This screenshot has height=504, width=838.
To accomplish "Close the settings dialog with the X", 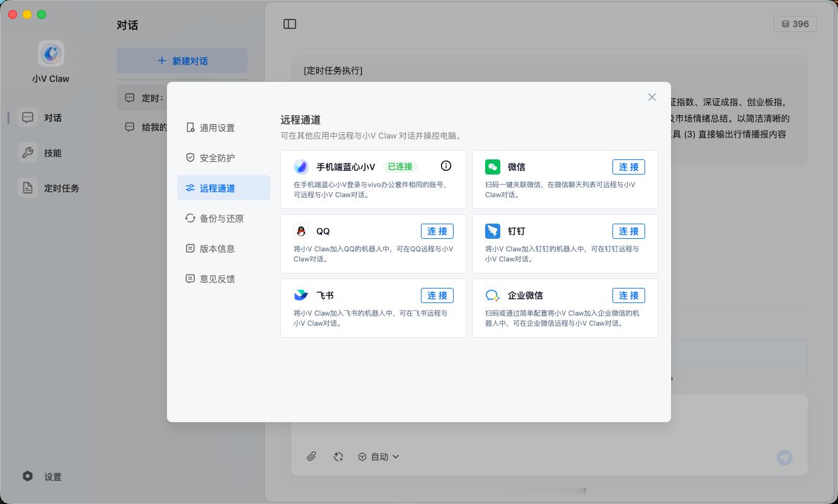I will tap(652, 97).
